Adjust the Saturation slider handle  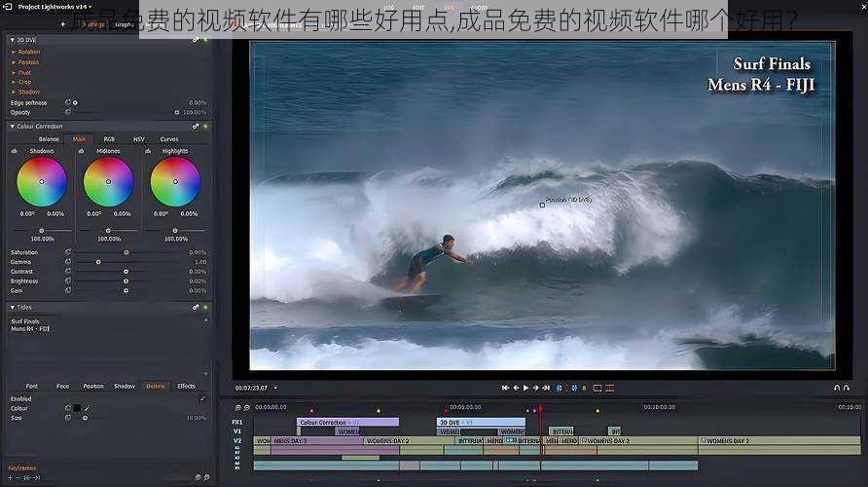(127, 252)
